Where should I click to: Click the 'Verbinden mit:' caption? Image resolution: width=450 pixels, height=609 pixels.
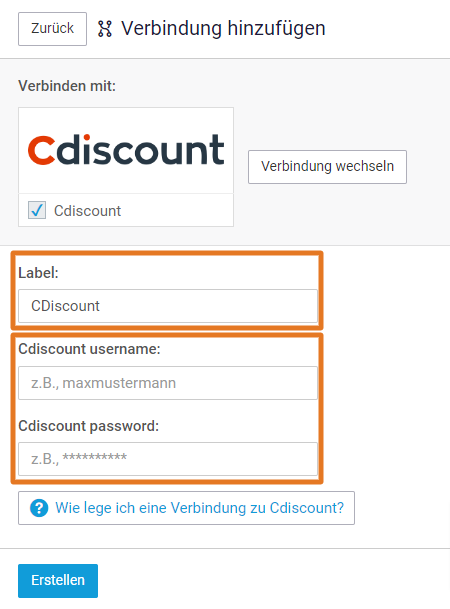[x=67, y=86]
